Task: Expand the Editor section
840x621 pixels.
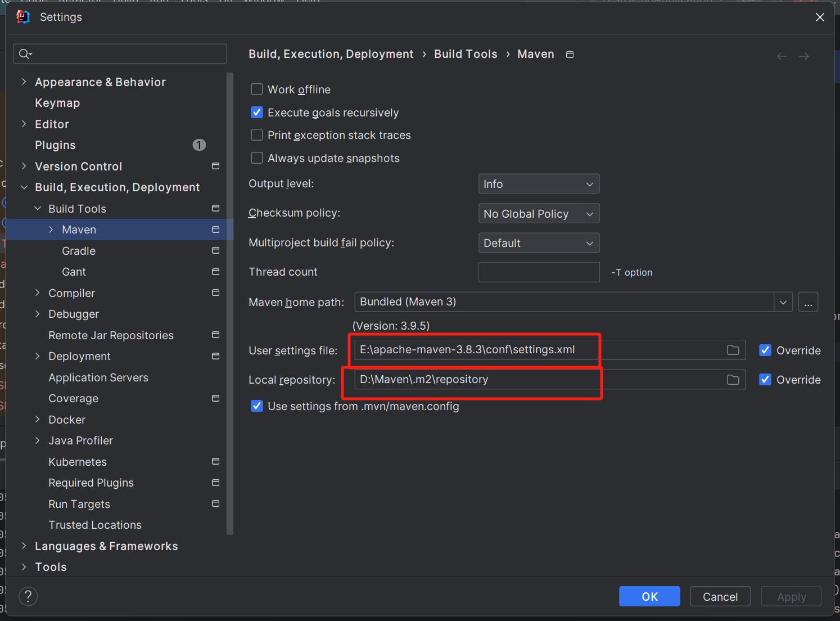Action: coord(24,124)
